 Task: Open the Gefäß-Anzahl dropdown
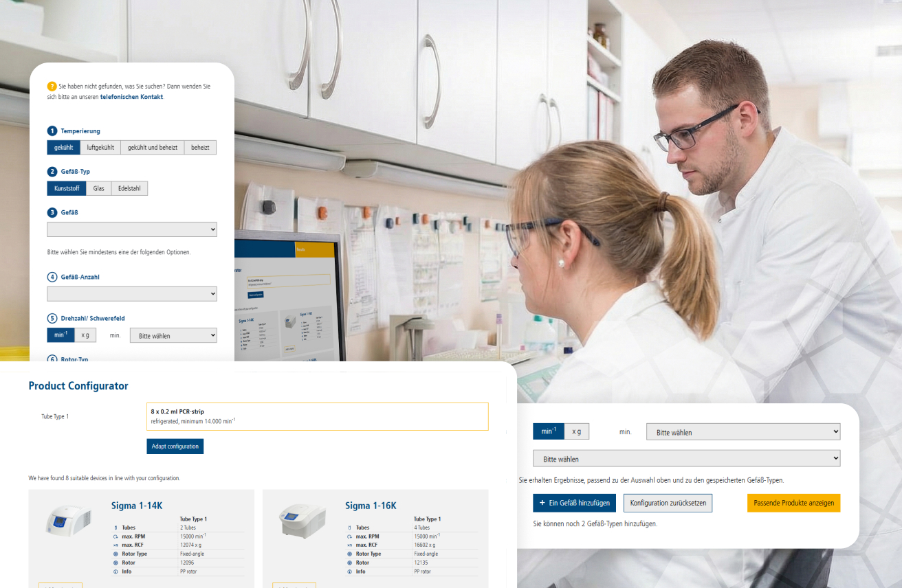(131, 293)
